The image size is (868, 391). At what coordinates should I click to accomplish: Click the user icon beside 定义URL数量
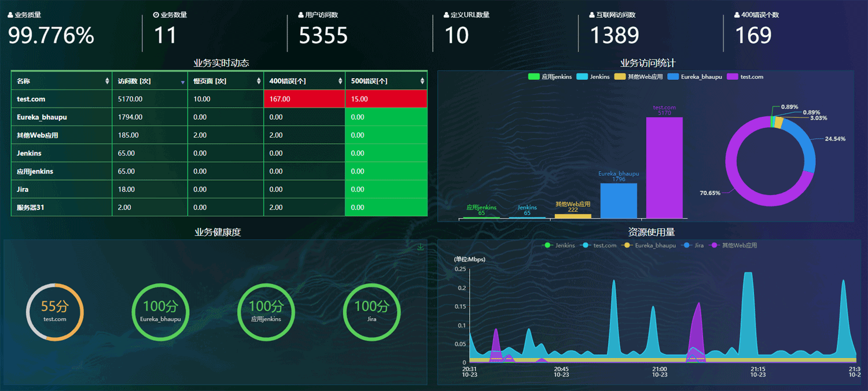446,15
